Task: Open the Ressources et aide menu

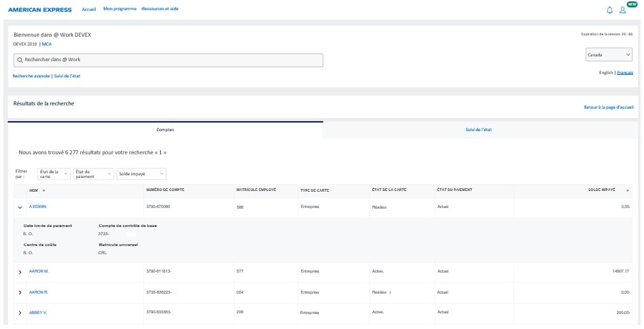Action: pos(160,10)
